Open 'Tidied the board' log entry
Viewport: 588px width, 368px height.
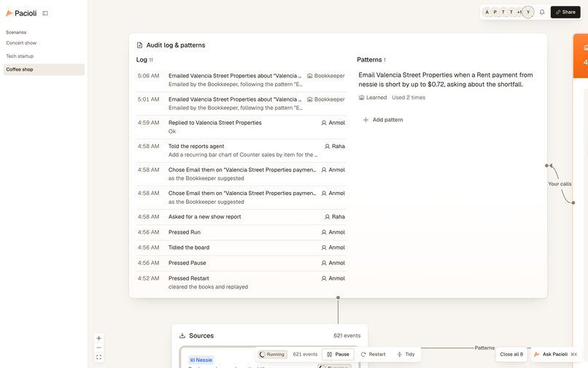[x=241, y=248]
